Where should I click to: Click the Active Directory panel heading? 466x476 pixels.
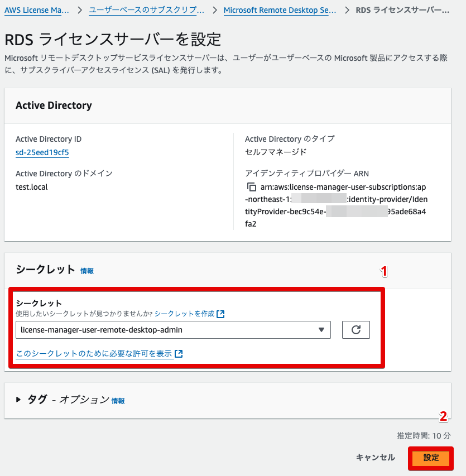(x=54, y=105)
